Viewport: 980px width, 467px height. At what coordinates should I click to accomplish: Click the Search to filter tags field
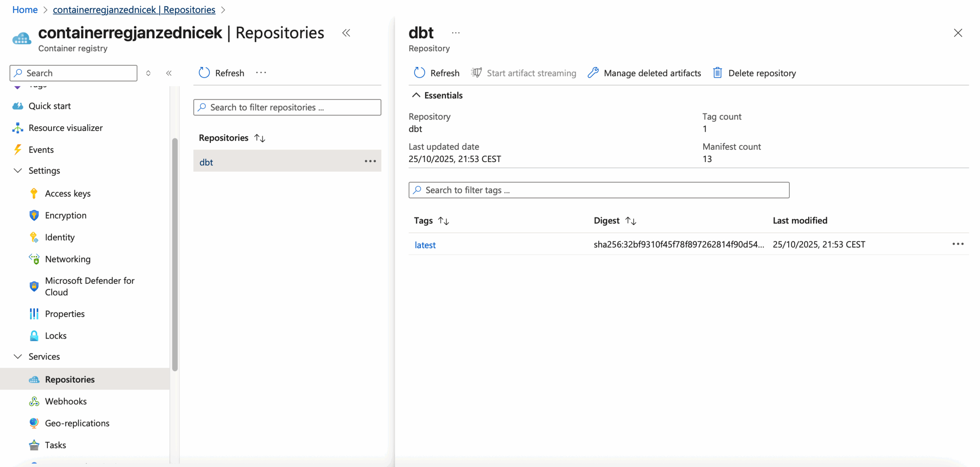(x=599, y=190)
